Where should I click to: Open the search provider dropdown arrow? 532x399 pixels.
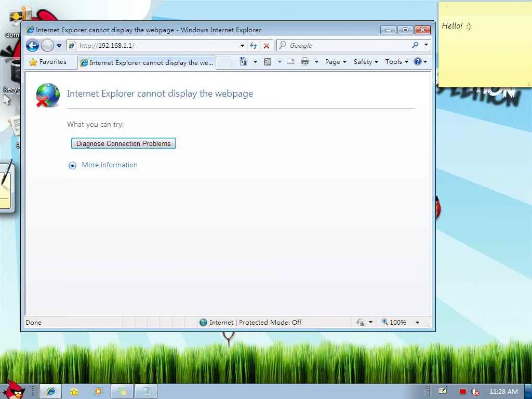(x=426, y=45)
